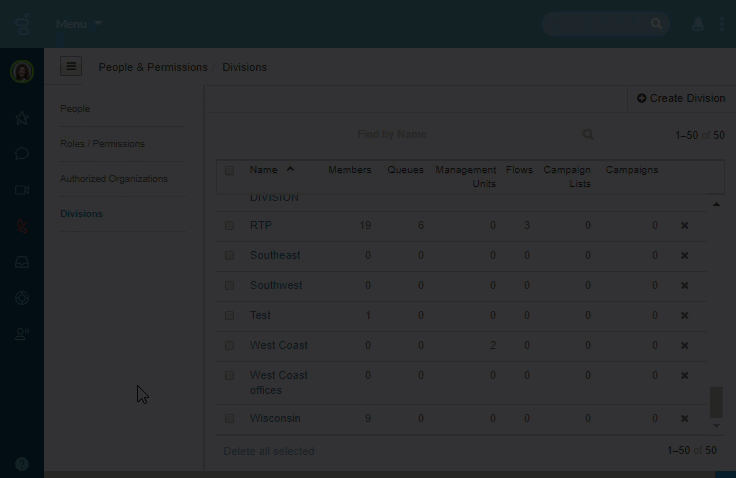Click the table scroll up arrow
736x478 pixels.
[x=716, y=204]
